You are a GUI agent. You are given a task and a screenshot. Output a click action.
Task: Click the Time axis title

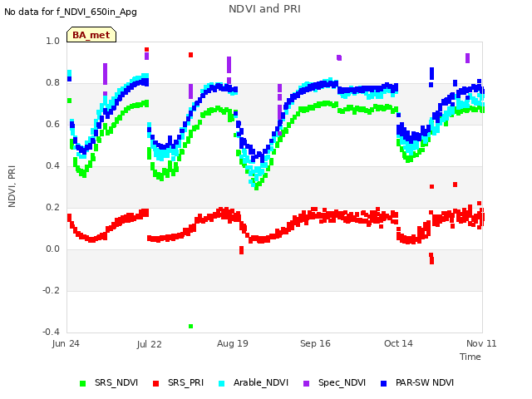[x=470, y=357]
